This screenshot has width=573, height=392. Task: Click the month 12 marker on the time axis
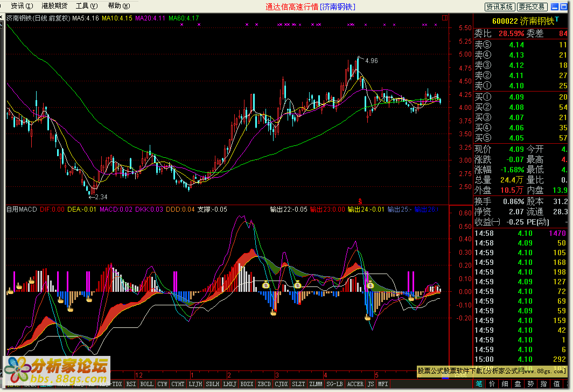(x=139, y=375)
